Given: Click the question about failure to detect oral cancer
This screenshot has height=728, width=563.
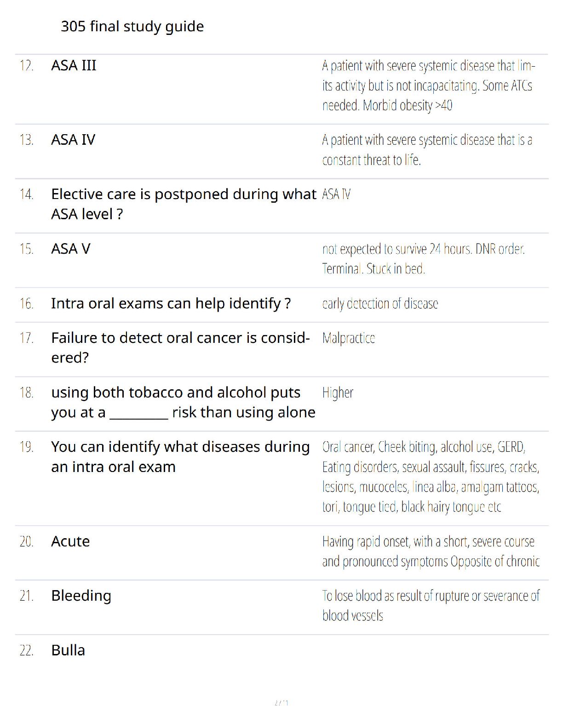Looking at the screenshot, I should (181, 348).
